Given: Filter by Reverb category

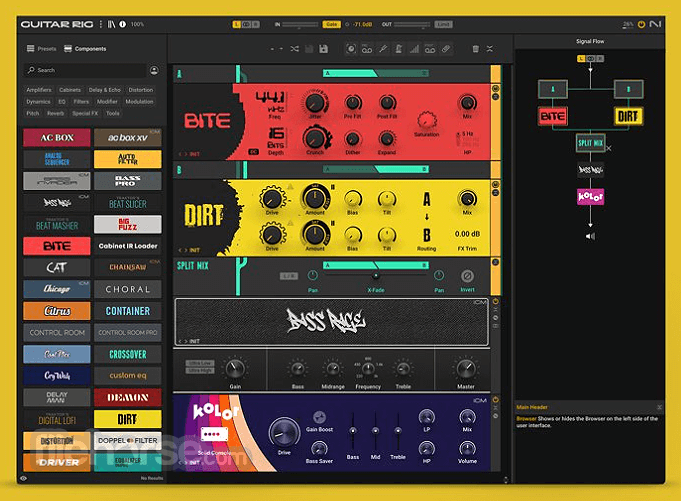Looking at the screenshot, I should coord(56,113).
